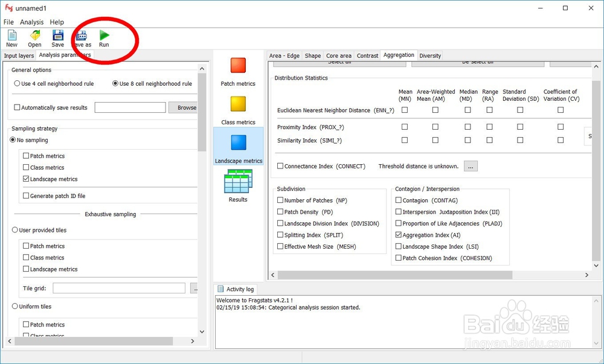The image size is (604, 364).
Task: Click metrics panel vertical scroll-down arrow
Action: pos(596,266)
